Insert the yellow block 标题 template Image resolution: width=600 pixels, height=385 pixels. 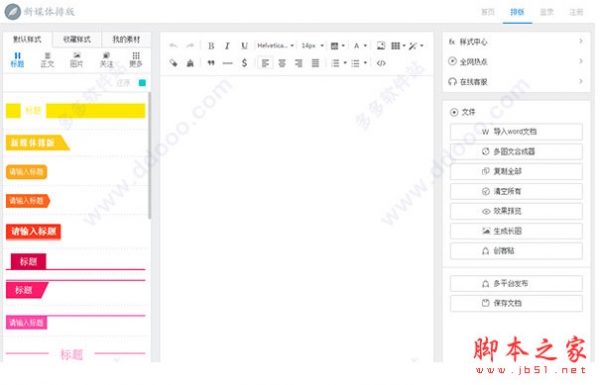[75, 111]
